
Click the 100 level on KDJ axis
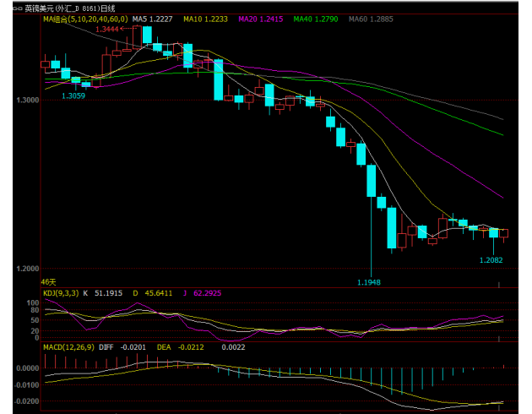pos(33,303)
